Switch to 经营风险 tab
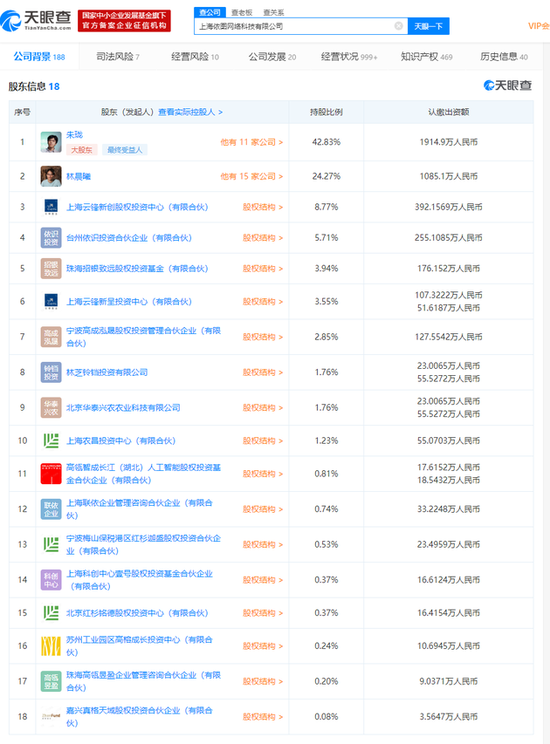Viewport: 550px width, 744px height. (x=195, y=57)
